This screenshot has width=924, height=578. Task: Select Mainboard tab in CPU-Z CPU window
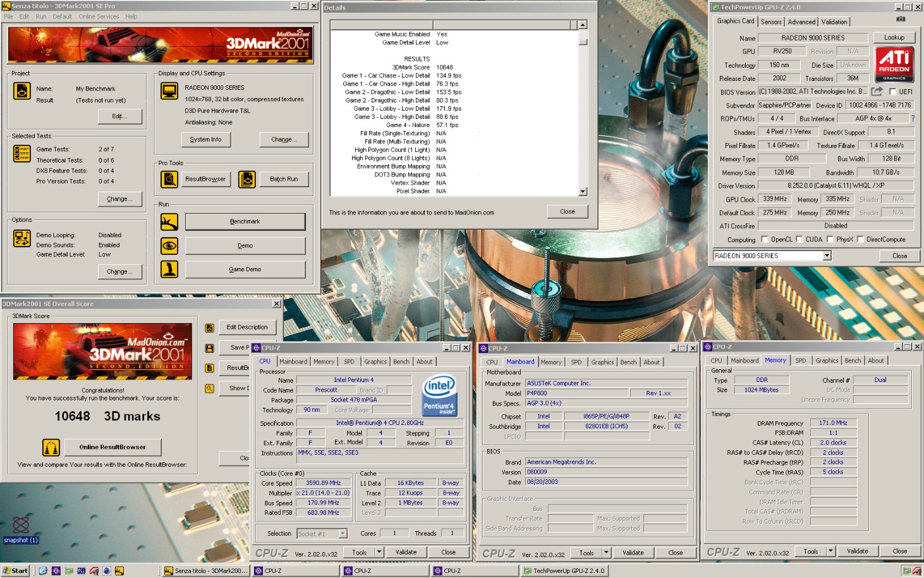(293, 362)
